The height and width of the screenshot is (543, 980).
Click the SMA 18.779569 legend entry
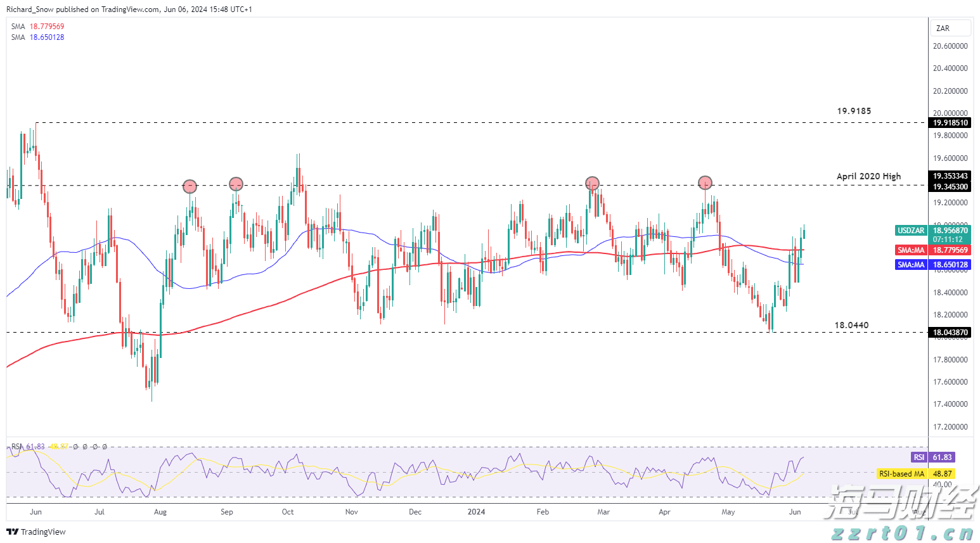click(x=38, y=27)
